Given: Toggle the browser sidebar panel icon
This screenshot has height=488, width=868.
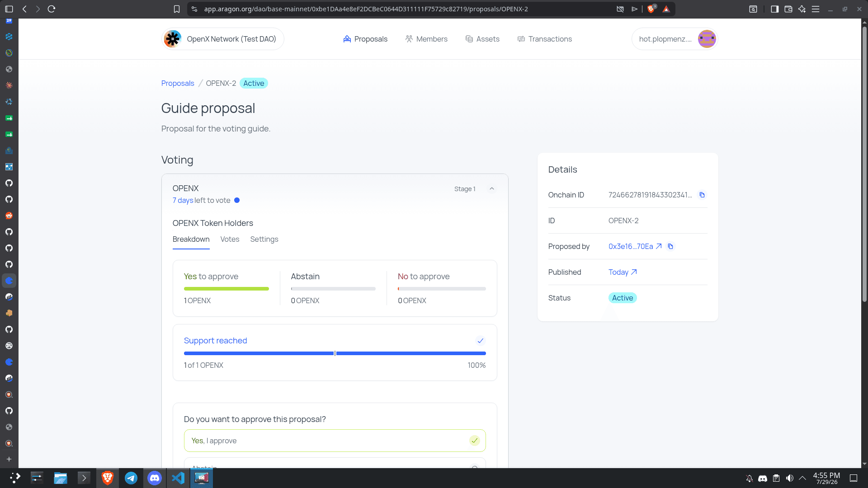Looking at the screenshot, I should 774,9.
